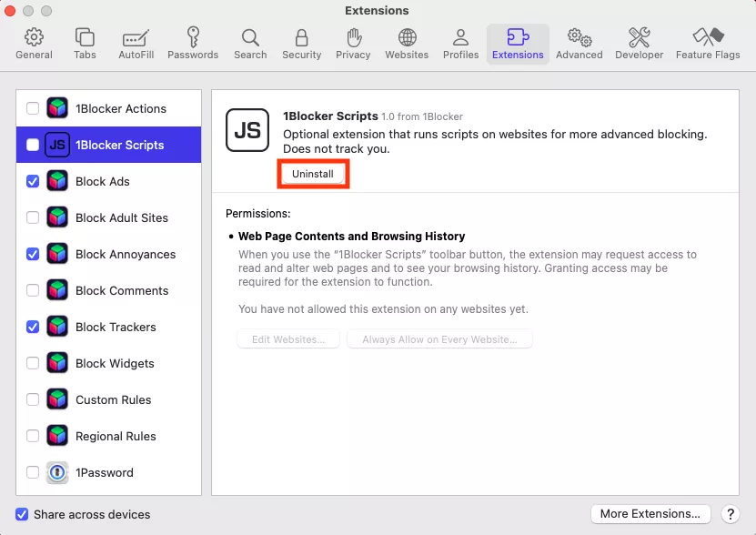Open the Security settings pane
The width and height of the screenshot is (756, 535).
point(301,44)
